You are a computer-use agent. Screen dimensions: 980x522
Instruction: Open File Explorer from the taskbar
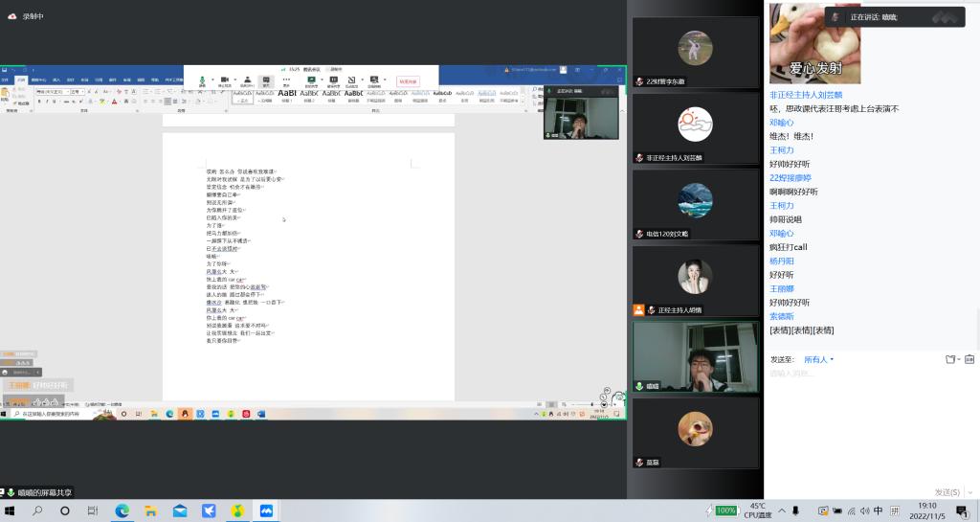(x=151, y=511)
